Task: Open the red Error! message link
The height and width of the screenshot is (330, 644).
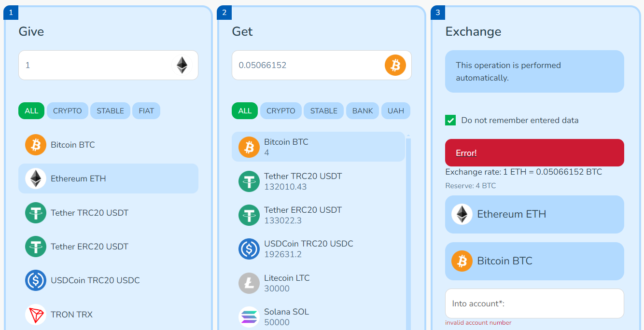Action: (x=466, y=153)
